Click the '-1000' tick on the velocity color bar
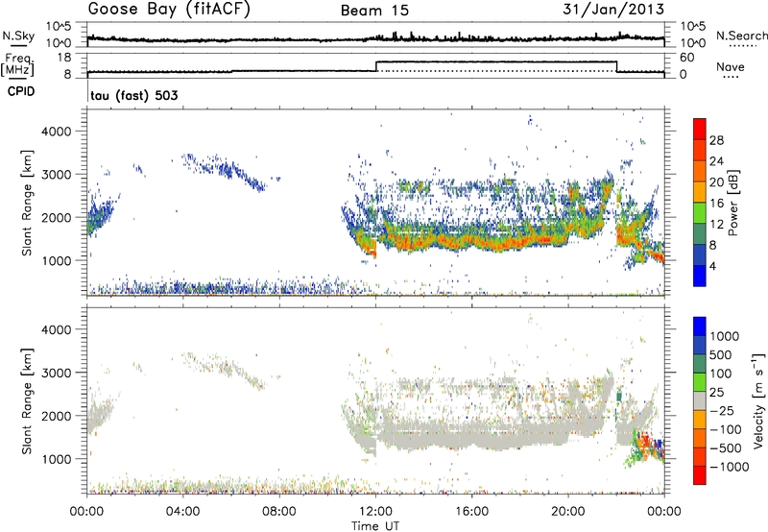This screenshot has height=532, width=768. pyautogui.click(x=729, y=467)
